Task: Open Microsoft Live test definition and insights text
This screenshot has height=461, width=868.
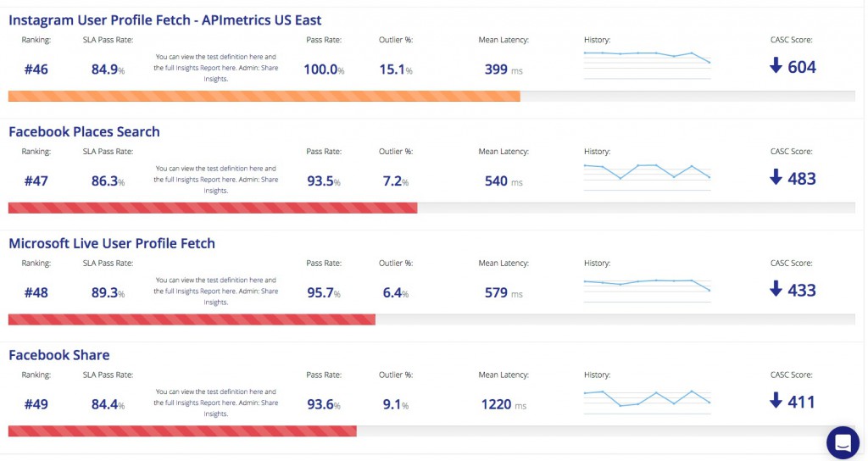Action: (x=216, y=292)
